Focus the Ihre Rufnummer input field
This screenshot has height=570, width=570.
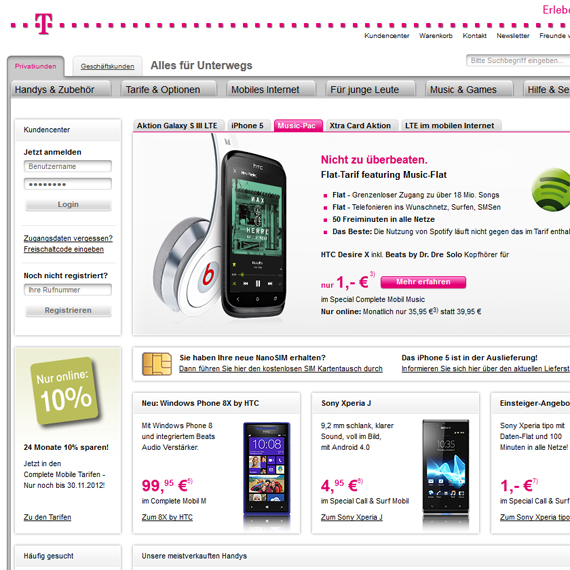tap(68, 290)
